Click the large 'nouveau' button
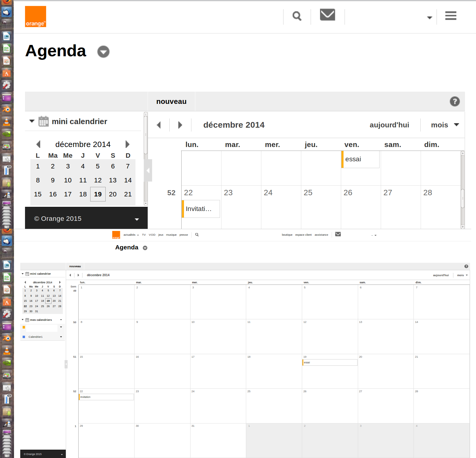The height and width of the screenshot is (458, 476). coord(171,101)
